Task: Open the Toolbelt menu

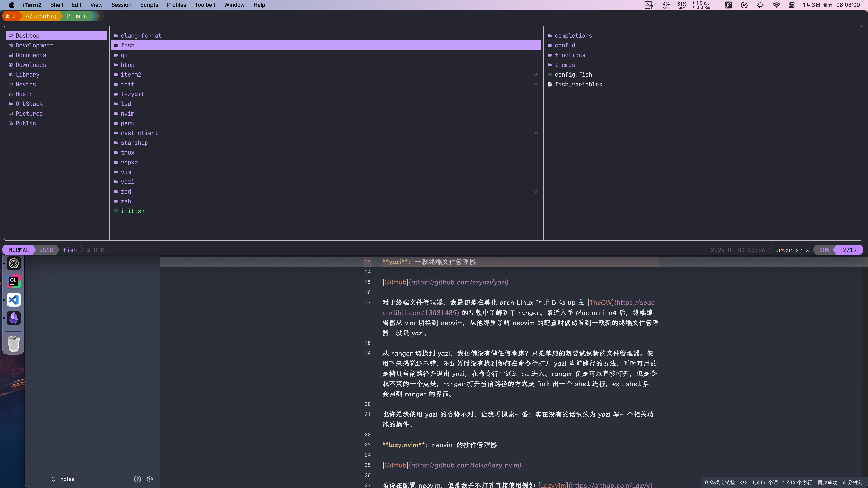Action: tap(205, 5)
